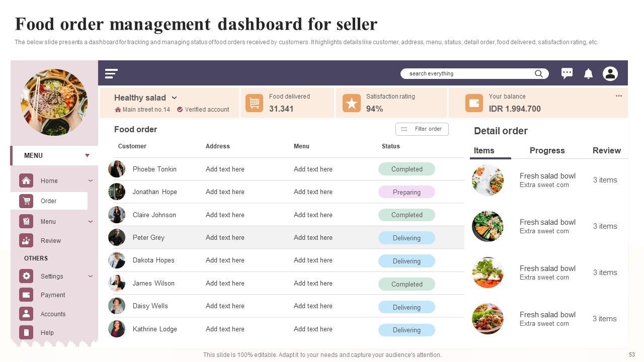Open the notifications bell
Image resolution: width=644 pixels, height=362 pixels.
point(588,74)
